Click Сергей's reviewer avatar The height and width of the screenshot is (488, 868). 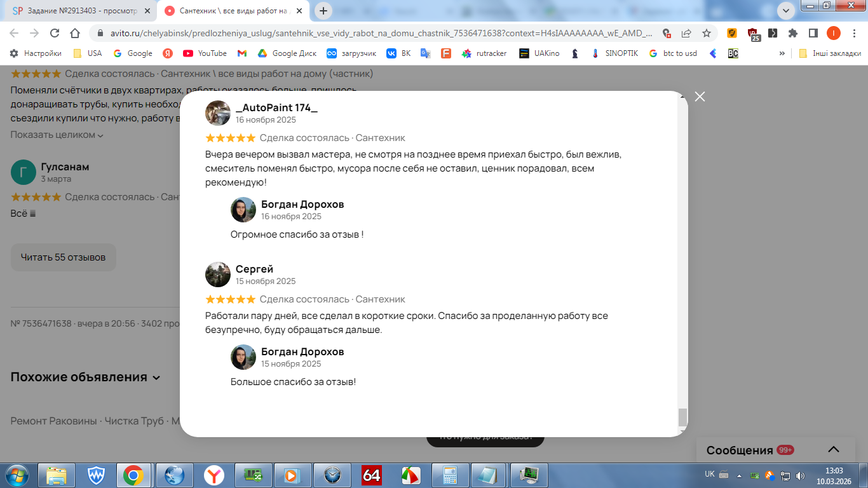[218, 274]
